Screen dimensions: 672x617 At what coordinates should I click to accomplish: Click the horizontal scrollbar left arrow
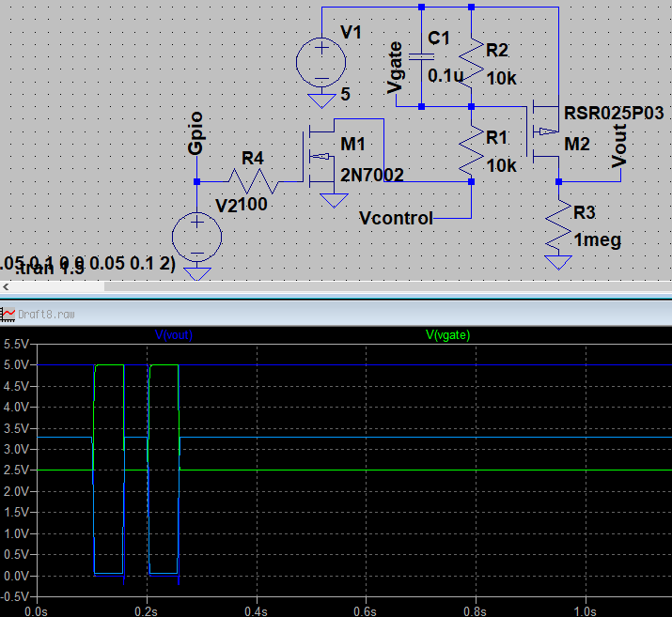(x=6, y=287)
